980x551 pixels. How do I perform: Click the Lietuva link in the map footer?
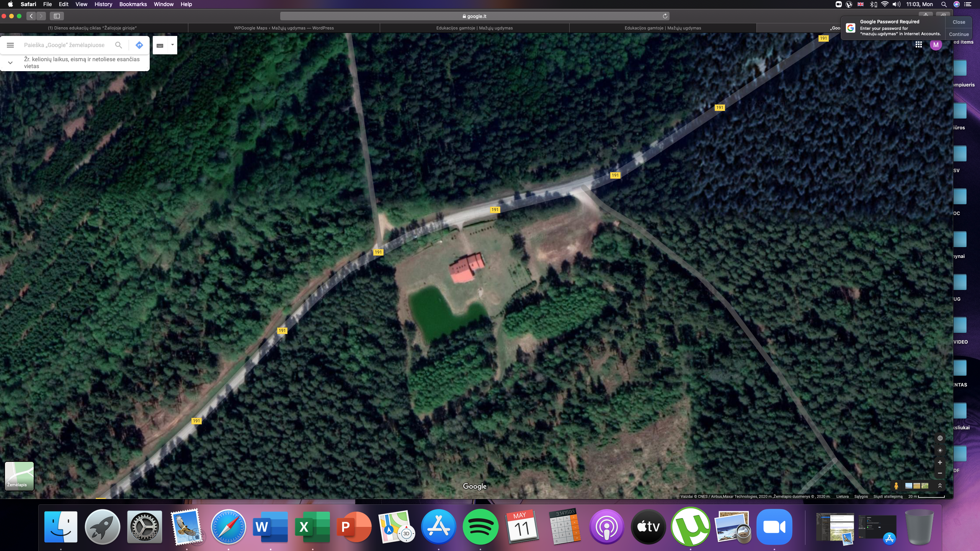point(842,496)
